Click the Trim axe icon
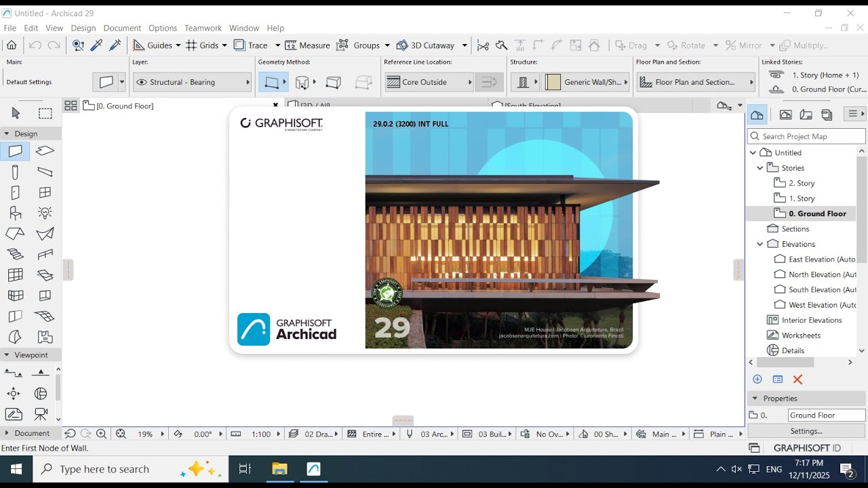The height and width of the screenshot is (488, 868). [x=501, y=45]
